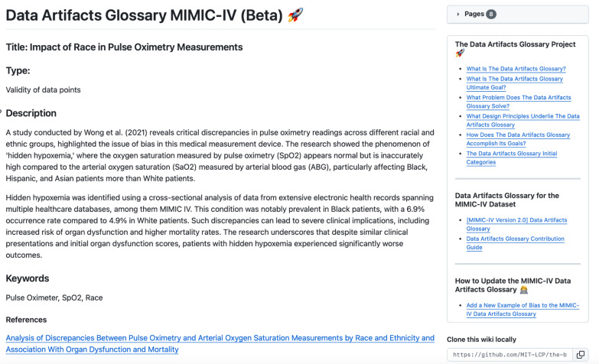Copy the wiki clone URL
Image resolution: width=599 pixels, height=364 pixels.
coord(581,355)
